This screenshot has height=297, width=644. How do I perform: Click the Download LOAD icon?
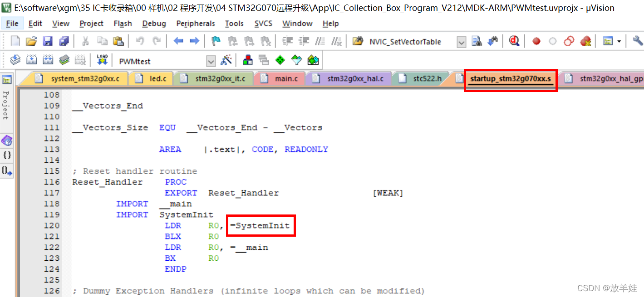[x=102, y=60]
